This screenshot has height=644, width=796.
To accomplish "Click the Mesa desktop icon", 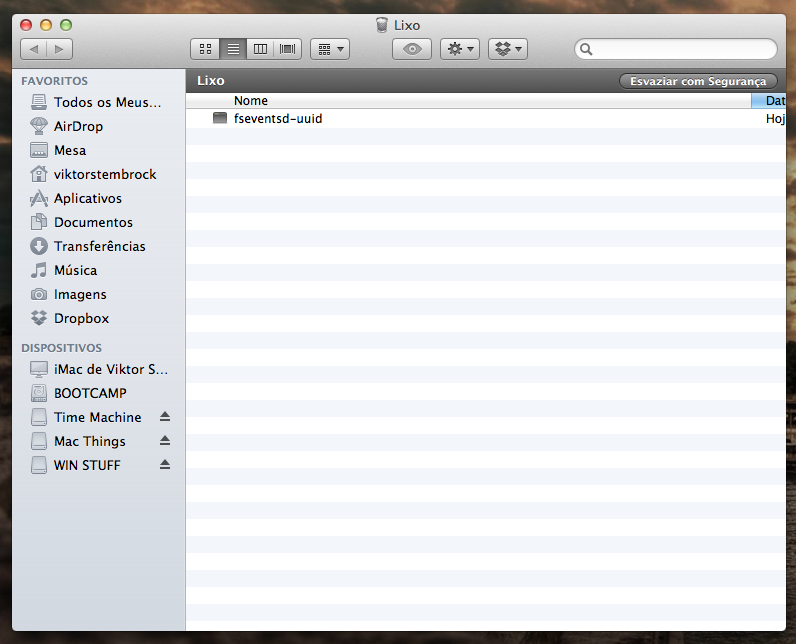I will [x=39, y=150].
